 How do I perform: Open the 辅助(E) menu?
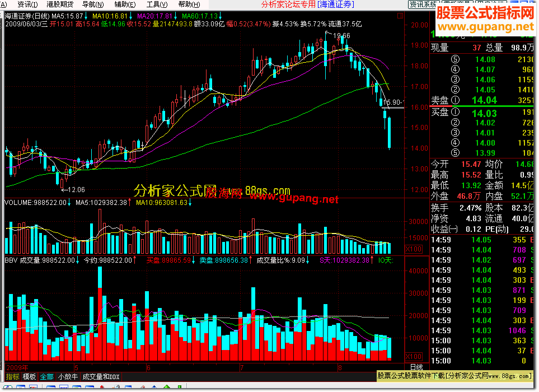125,4
